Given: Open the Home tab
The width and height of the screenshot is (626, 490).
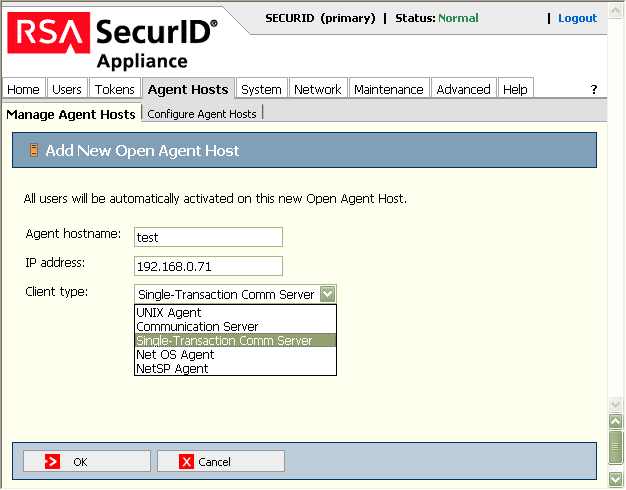Looking at the screenshot, I should (x=24, y=89).
